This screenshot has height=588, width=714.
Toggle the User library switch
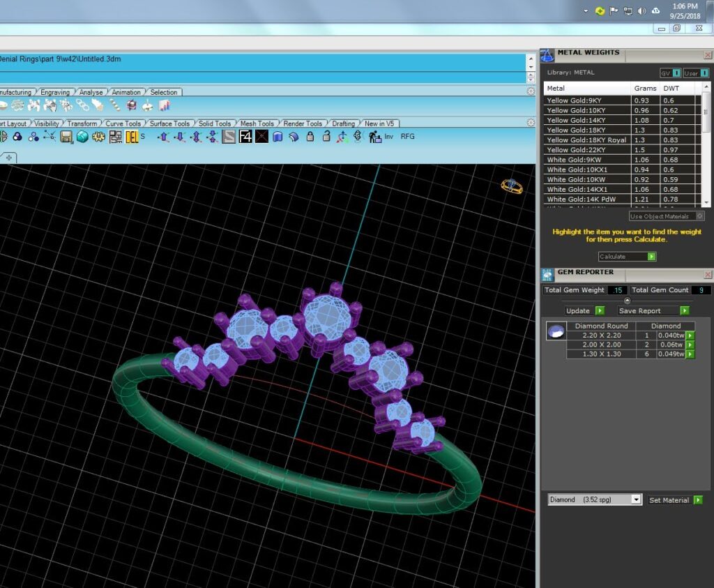(696, 73)
